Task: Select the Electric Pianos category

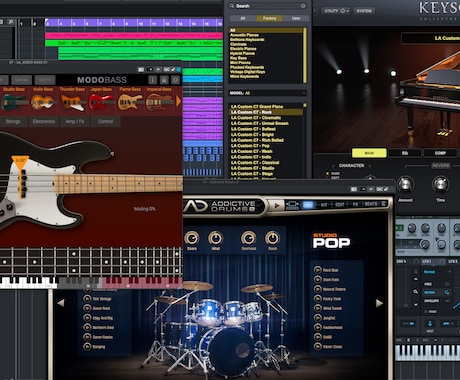Action: (243, 49)
